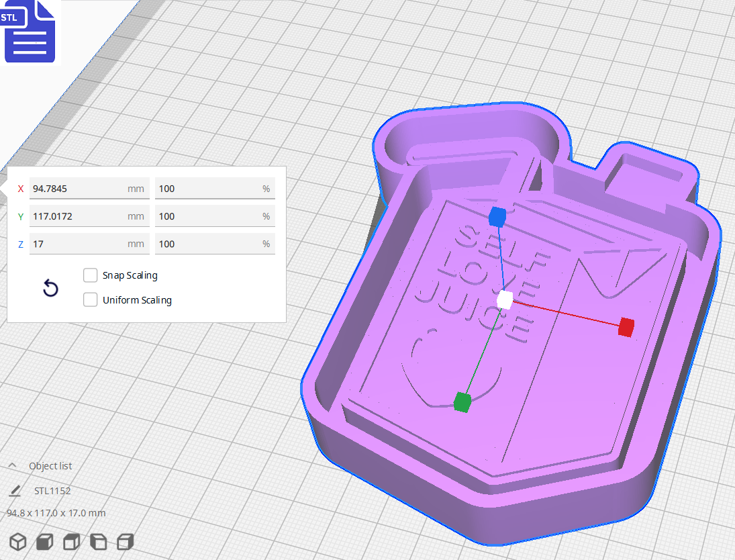This screenshot has height=560, width=735.
Task: Select STL1152 in the object list
Action: (52, 491)
